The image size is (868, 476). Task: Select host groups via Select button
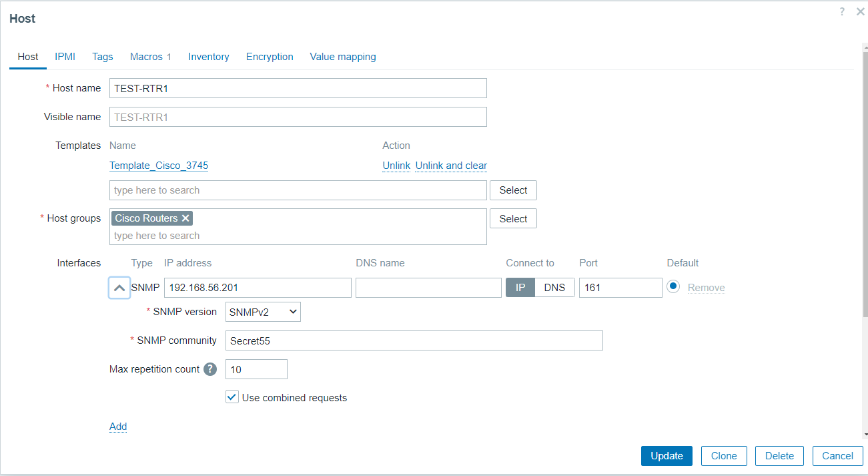(x=513, y=219)
